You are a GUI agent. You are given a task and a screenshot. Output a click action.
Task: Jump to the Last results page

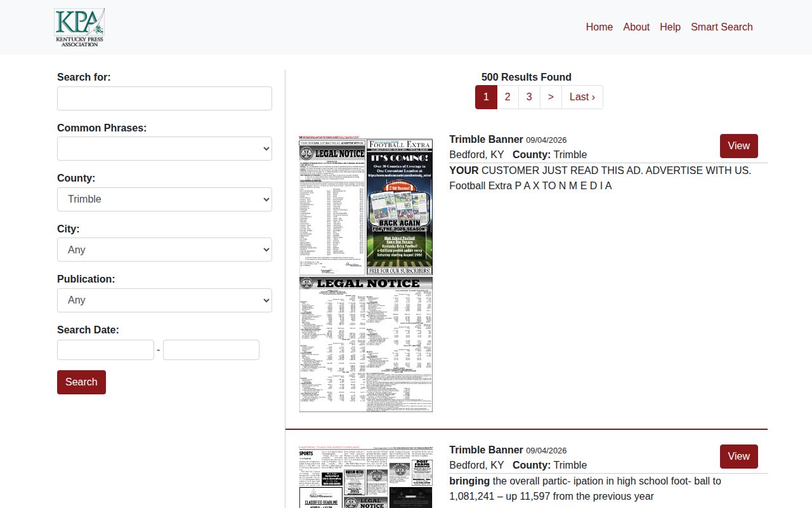(x=582, y=97)
